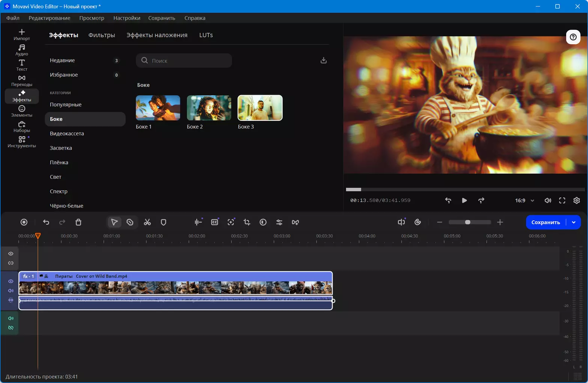Switch to the Фильтры tab
The width and height of the screenshot is (588, 383).
pos(102,35)
